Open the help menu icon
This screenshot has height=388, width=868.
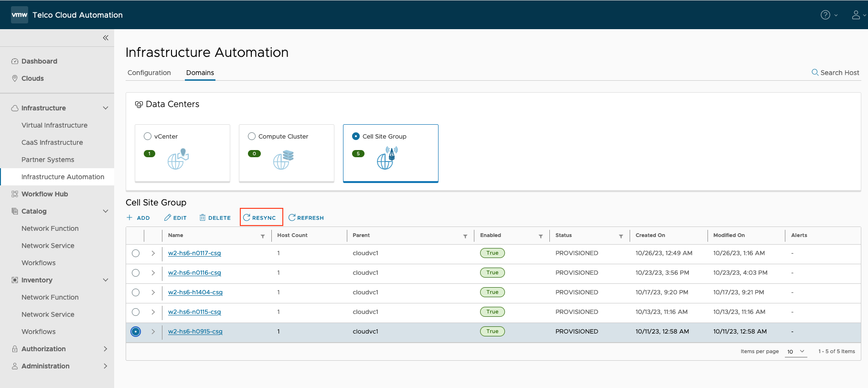825,15
